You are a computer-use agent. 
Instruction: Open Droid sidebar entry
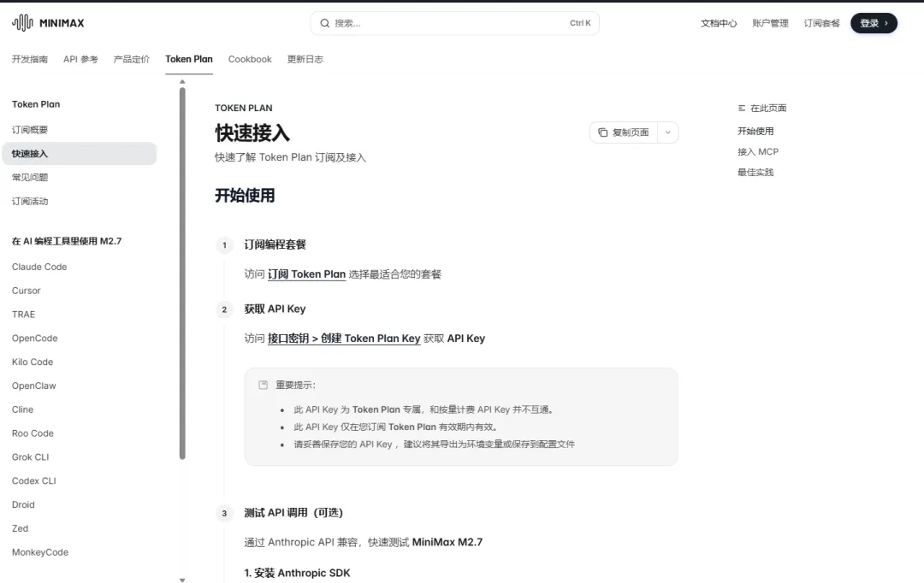click(x=23, y=504)
